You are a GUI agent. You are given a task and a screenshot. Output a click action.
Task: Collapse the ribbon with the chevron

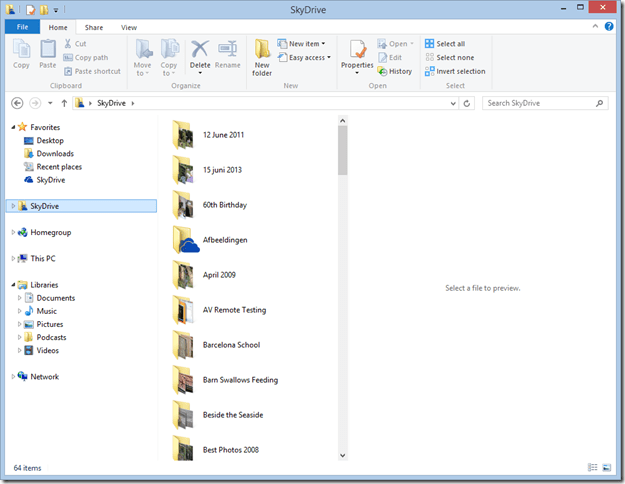[x=595, y=26]
